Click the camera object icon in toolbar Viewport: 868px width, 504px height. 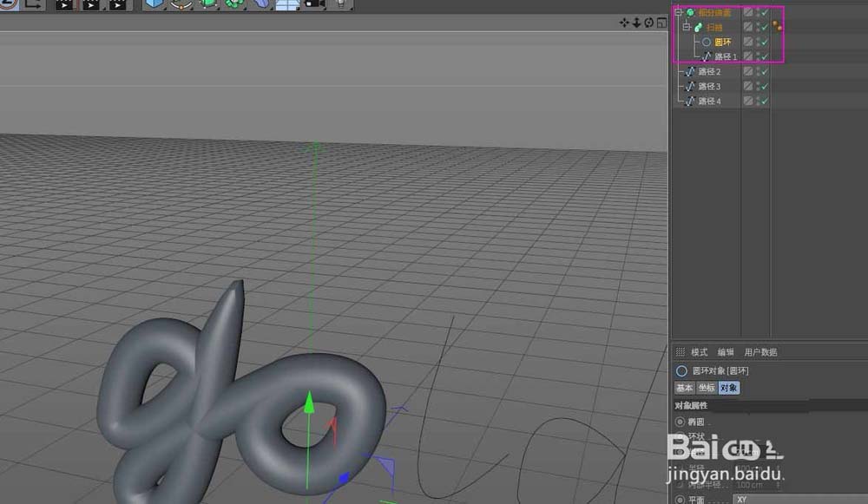click(x=314, y=3)
